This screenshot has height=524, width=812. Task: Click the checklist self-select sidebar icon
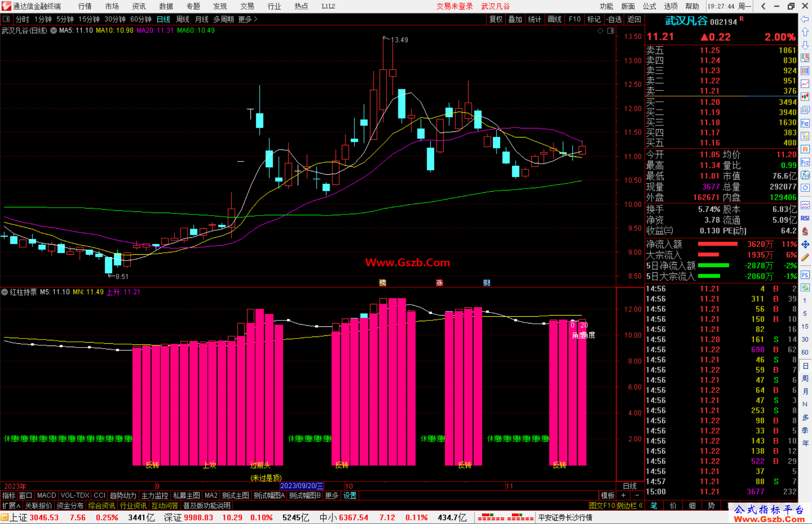(x=805, y=58)
